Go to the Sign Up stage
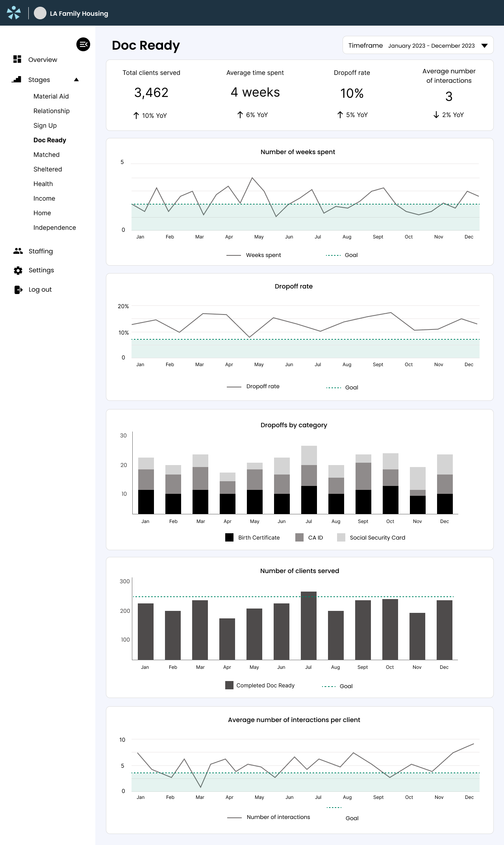The width and height of the screenshot is (504, 845). pyautogui.click(x=45, y=125)
